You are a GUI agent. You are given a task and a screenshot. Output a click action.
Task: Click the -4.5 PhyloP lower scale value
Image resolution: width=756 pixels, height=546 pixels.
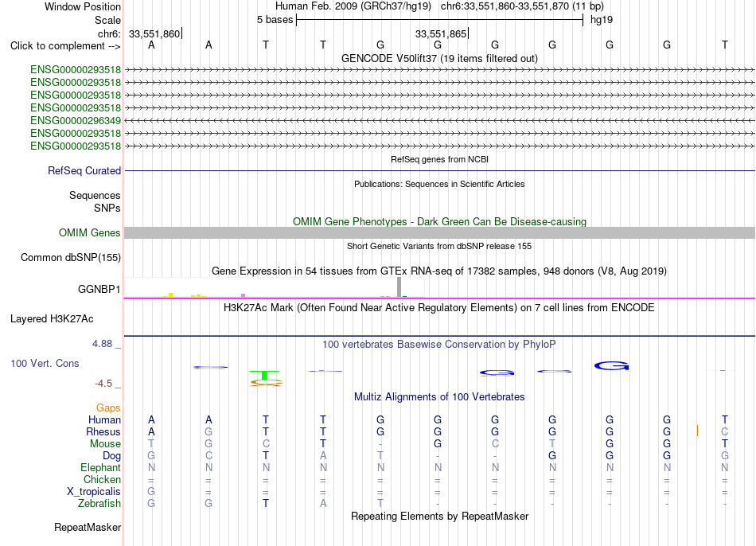(x=103, y=384)
